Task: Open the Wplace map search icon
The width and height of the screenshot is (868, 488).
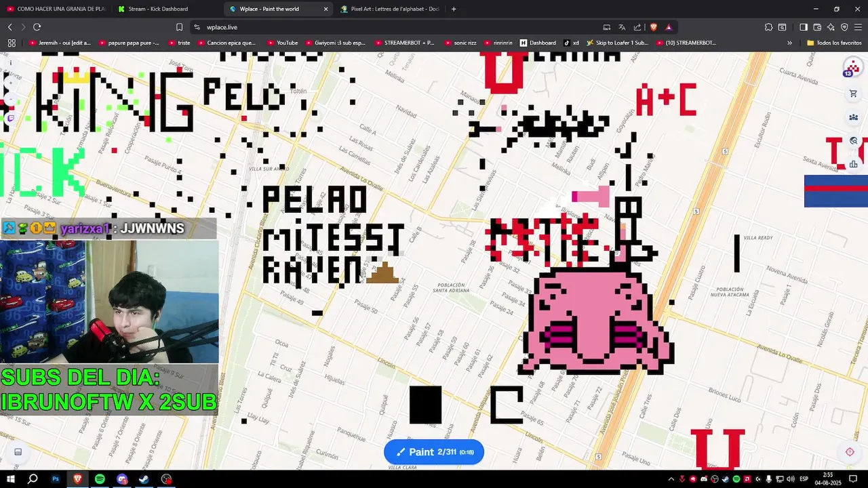Action: (853, 140)
